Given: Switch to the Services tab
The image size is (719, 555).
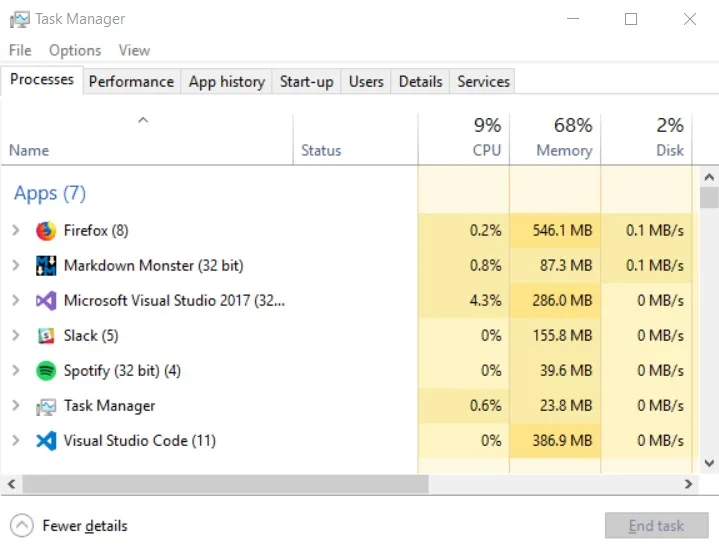Looking at the screenshot, I should tap(483, 82).
